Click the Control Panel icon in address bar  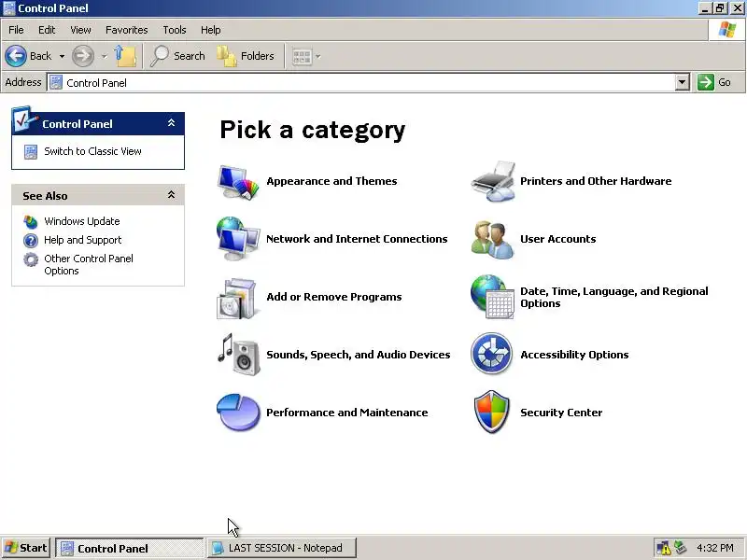click(x=56, y=82)
